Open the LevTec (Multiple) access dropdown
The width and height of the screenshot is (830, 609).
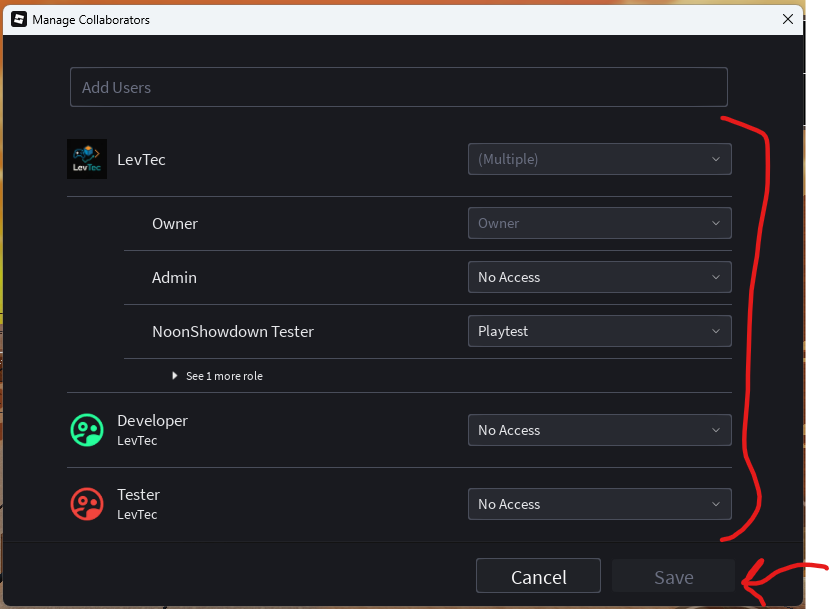(600, 159)
